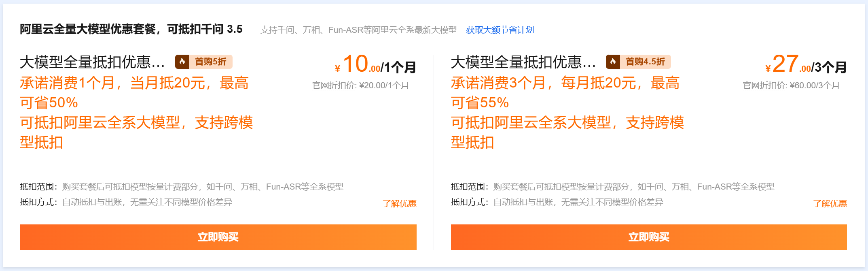Click 官网折扣价: ¥20.00/1个月 text
Screen dimensions: 868x271
360,85
